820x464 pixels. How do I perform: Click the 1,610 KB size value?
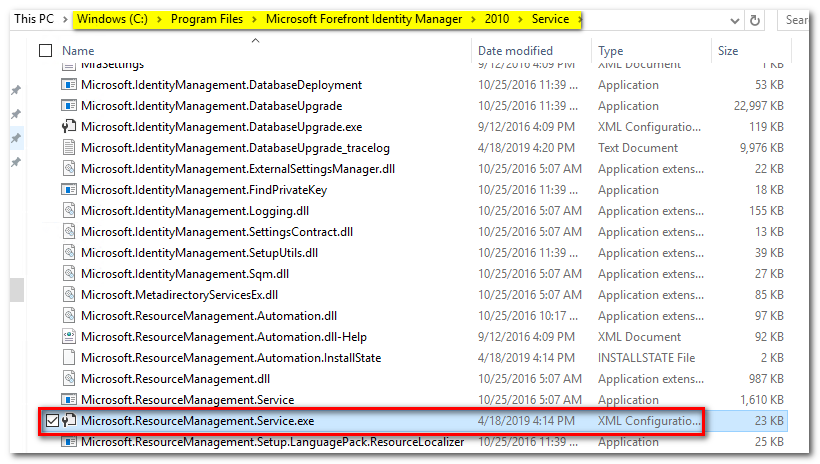pos(762,400)
